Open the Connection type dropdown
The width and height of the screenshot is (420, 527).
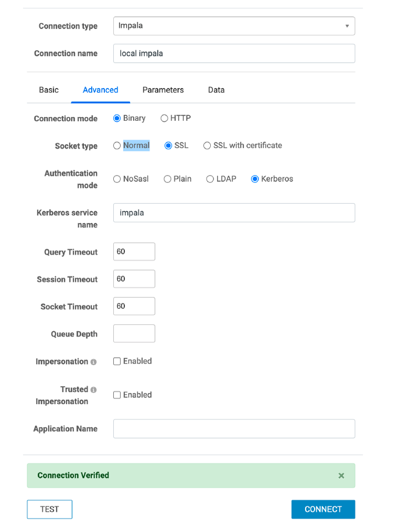coord(233,26)
